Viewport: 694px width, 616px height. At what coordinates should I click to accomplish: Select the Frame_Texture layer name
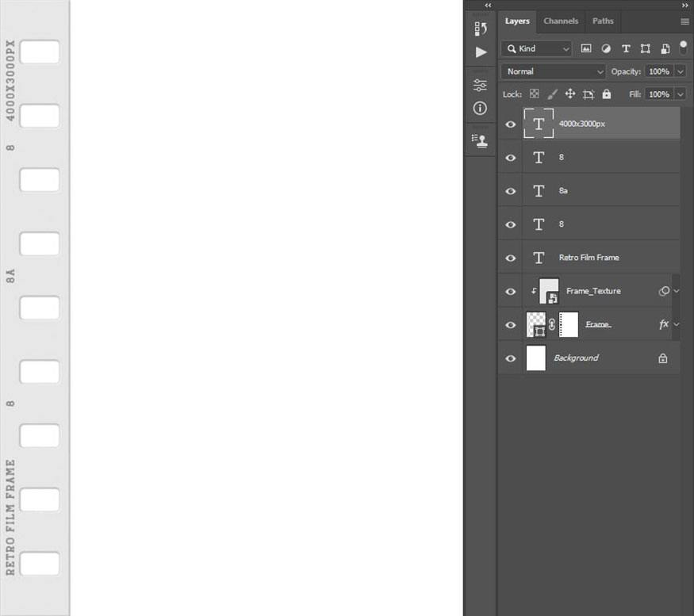click(x=593, y=291)
